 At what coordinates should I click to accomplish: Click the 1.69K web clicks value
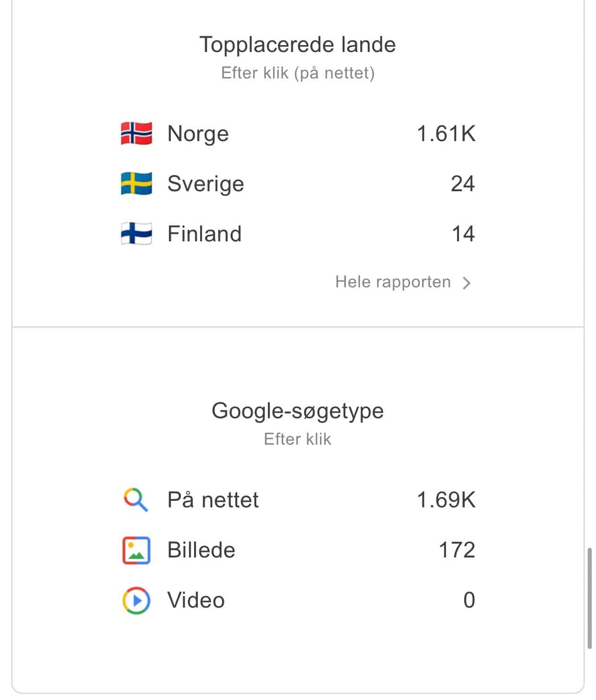pos(446,500)
